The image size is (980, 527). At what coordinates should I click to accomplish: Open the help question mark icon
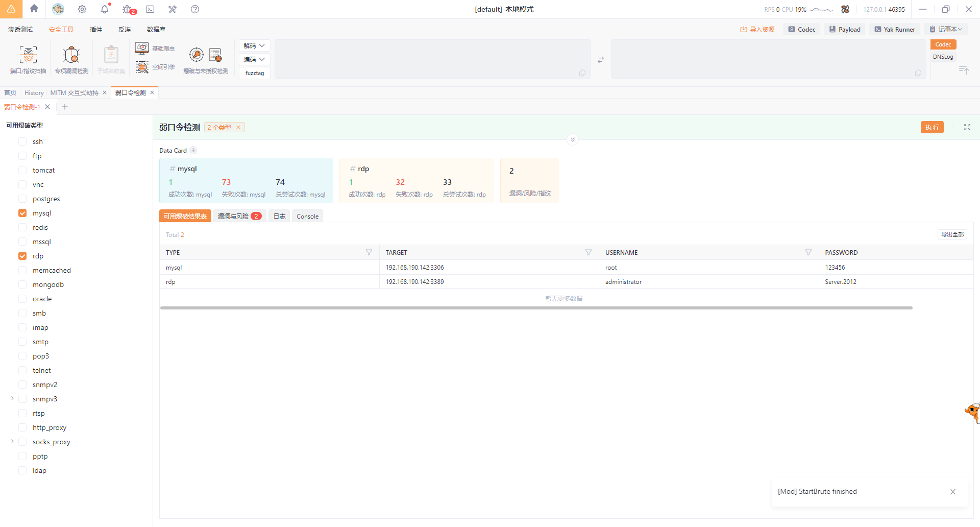tap(195, 9)
